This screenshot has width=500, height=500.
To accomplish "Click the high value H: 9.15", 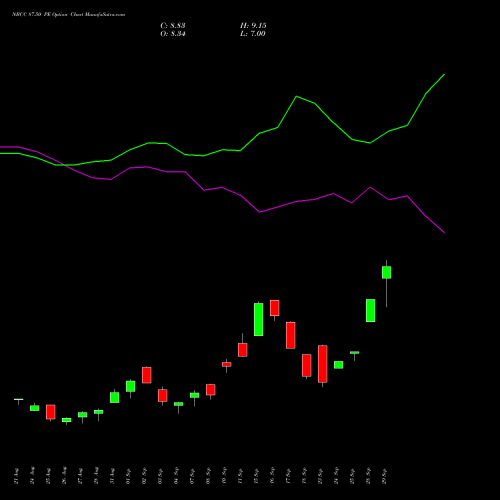I will [x=253, y=26].
